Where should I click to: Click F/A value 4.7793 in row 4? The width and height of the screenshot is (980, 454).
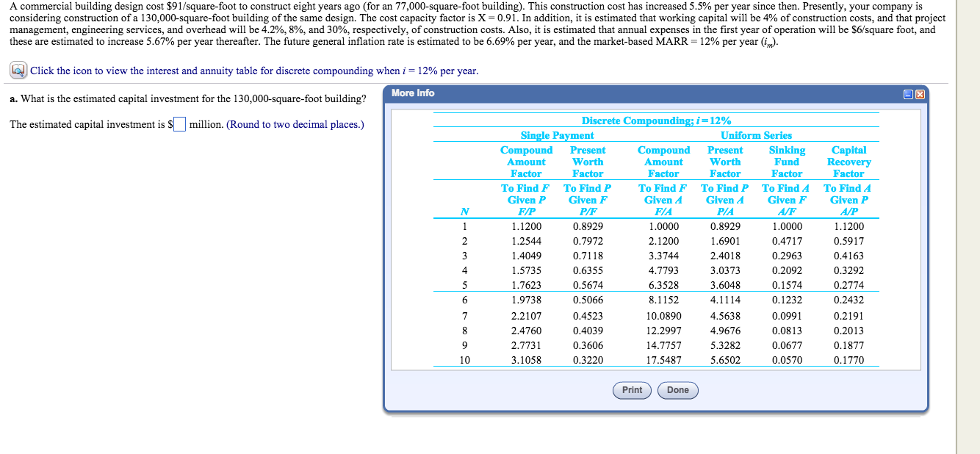pos(663,270)
